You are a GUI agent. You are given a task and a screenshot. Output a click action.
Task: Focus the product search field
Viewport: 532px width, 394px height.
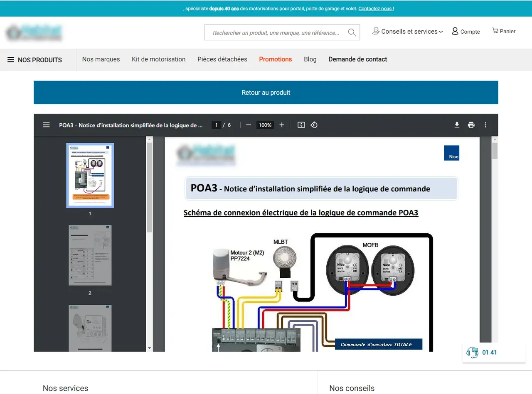click(x=276, y=33)
